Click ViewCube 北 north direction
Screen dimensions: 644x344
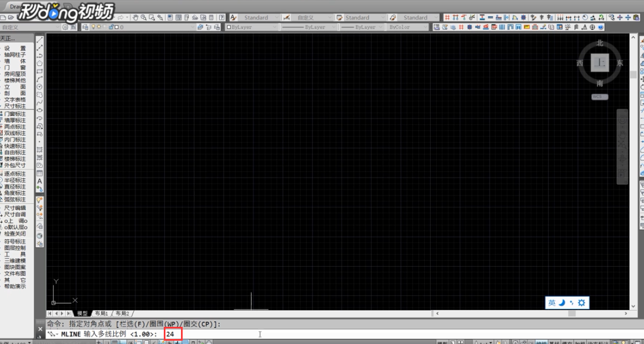click(x=600, y=43)
